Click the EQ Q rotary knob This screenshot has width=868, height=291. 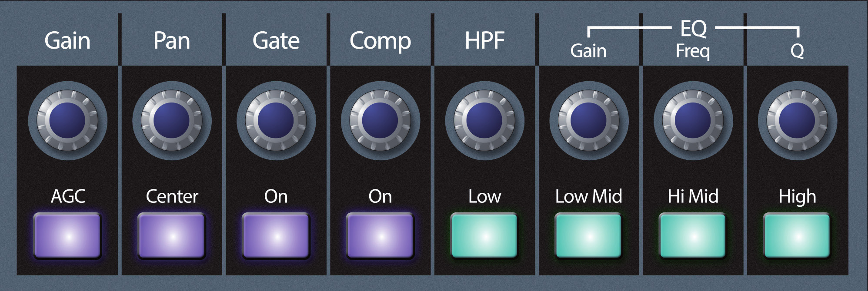(797, 120)
